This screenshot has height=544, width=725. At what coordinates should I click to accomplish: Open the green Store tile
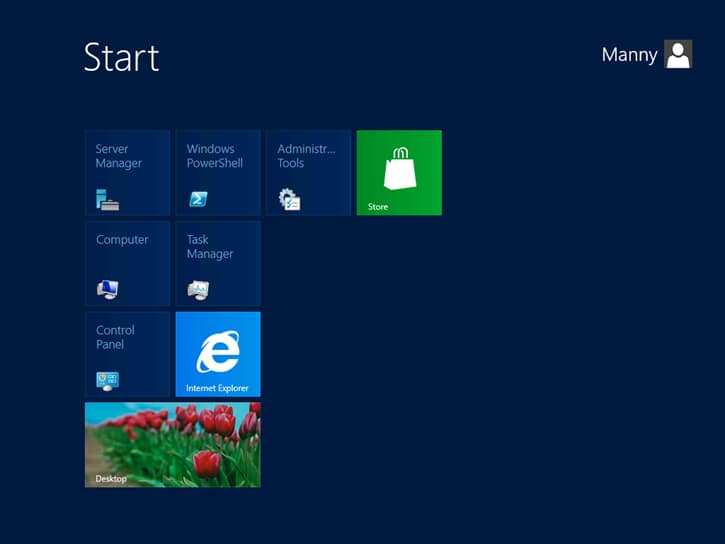(x=399, y=173)
